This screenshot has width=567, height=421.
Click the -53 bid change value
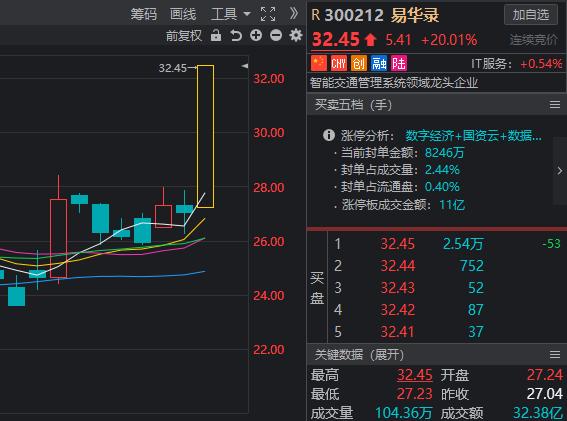click(551, 244)
